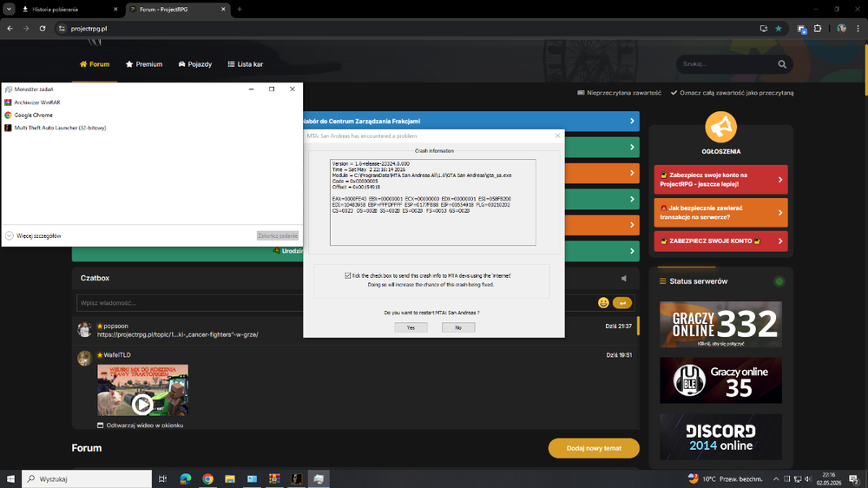
Task: Reload the page with refresh icon
Action: click(42, 29)
